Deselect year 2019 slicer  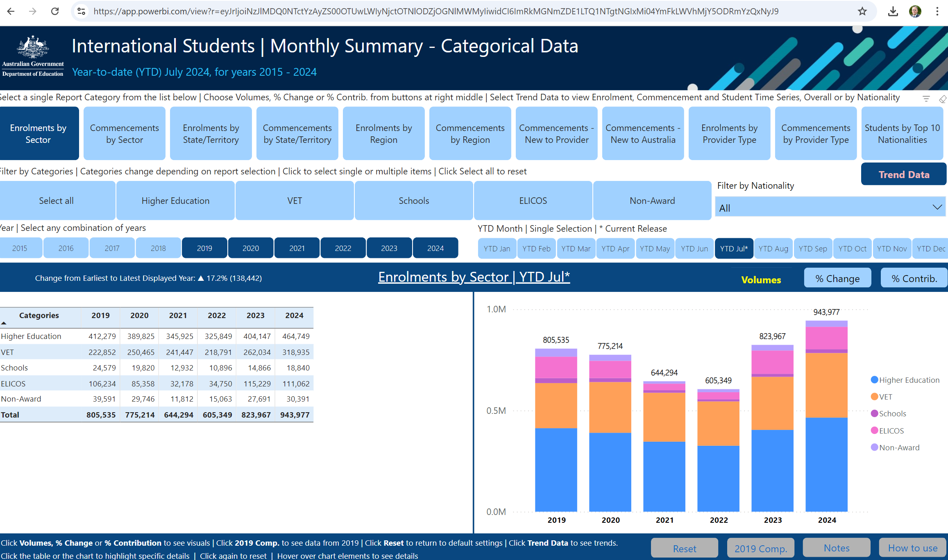204,248
